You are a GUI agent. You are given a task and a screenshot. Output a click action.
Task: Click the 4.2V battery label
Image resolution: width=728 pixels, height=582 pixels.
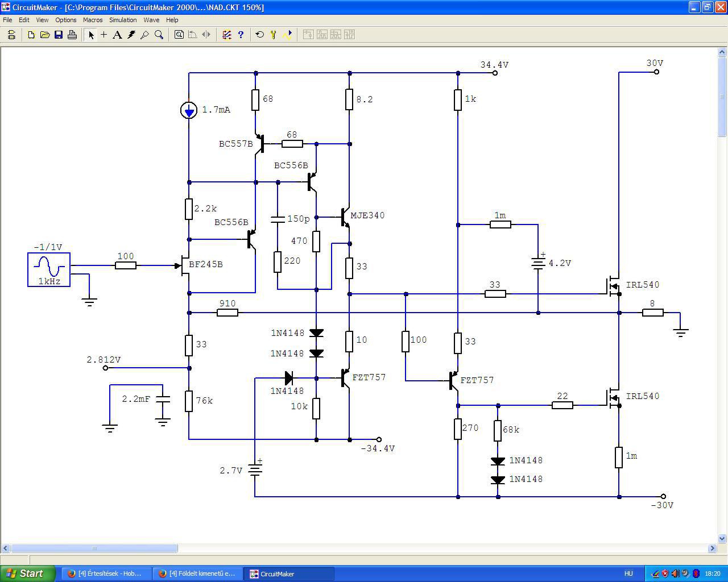click(560, 263)
